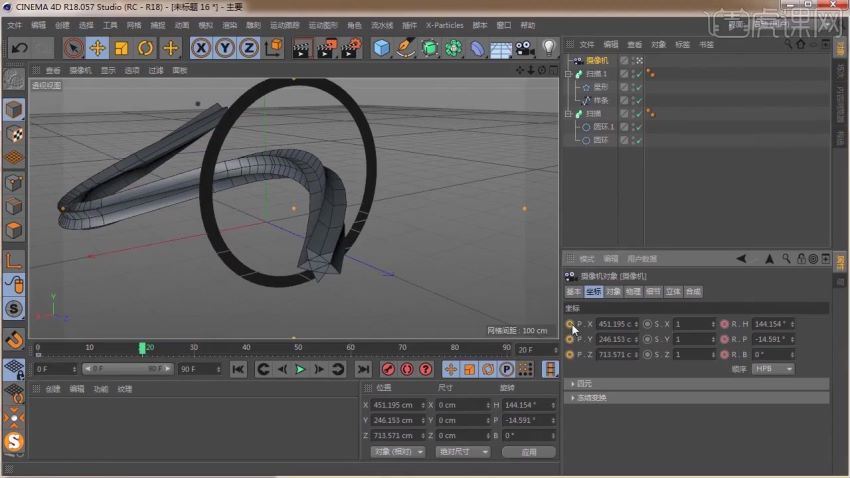Open Object Manager 标签 menu
The width and height of the screenshot is (850, 478).
[x=682, y=44]
